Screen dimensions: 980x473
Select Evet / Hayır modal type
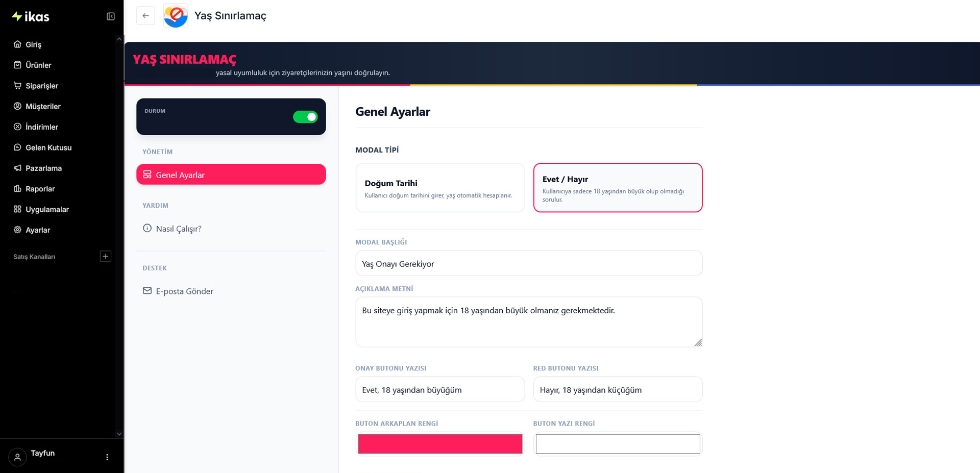618,188
